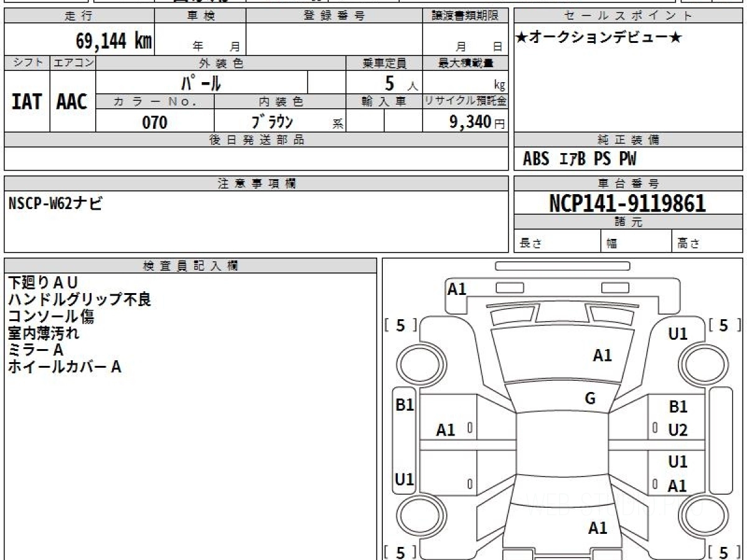Image resolution: width=747 pixels, height=560 pixels.
Task: Click the 車検 header cell
Action: [x=200, y=16]
